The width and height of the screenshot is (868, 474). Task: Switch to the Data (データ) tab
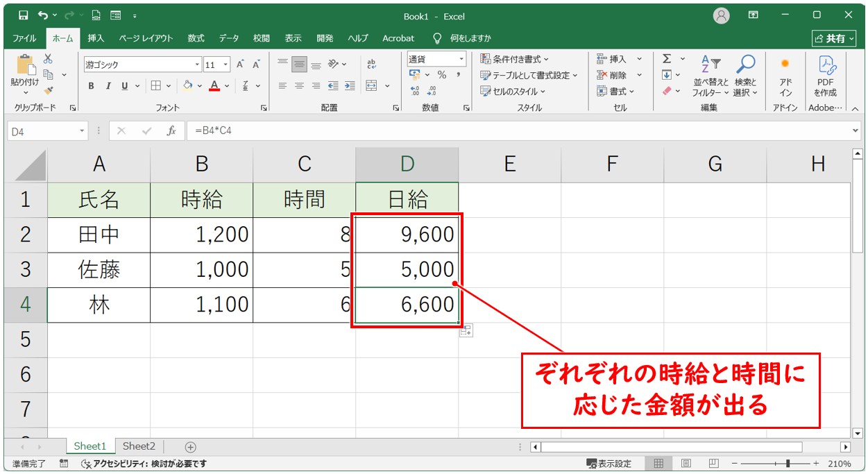(229, 38)
